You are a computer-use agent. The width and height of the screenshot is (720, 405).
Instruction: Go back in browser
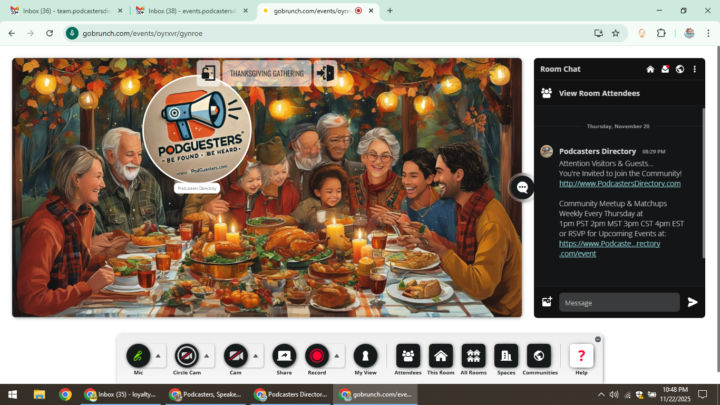(x=12, y=33)
